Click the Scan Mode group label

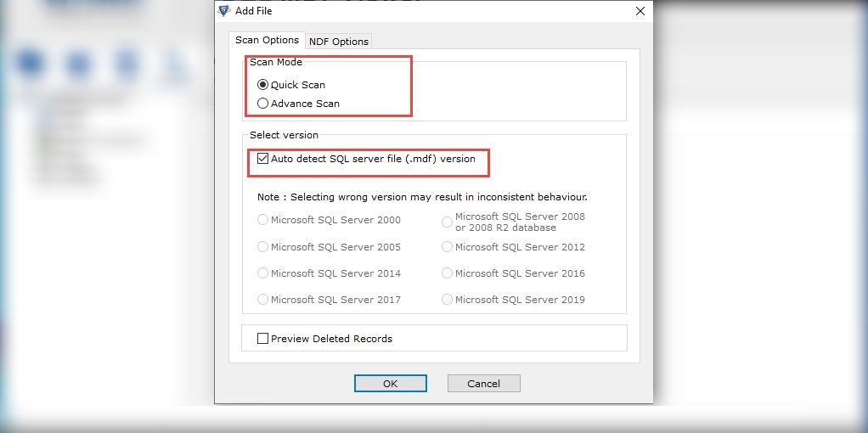coord(276,62)
